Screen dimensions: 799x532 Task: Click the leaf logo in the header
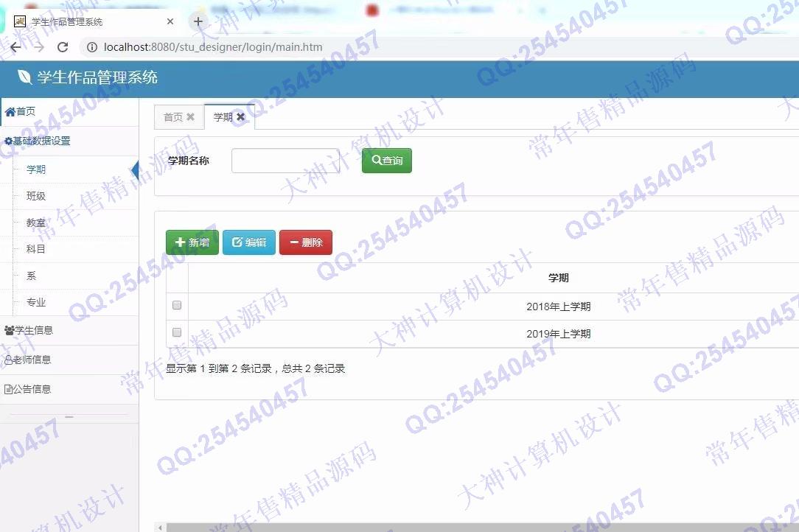[x=24, y=77]
